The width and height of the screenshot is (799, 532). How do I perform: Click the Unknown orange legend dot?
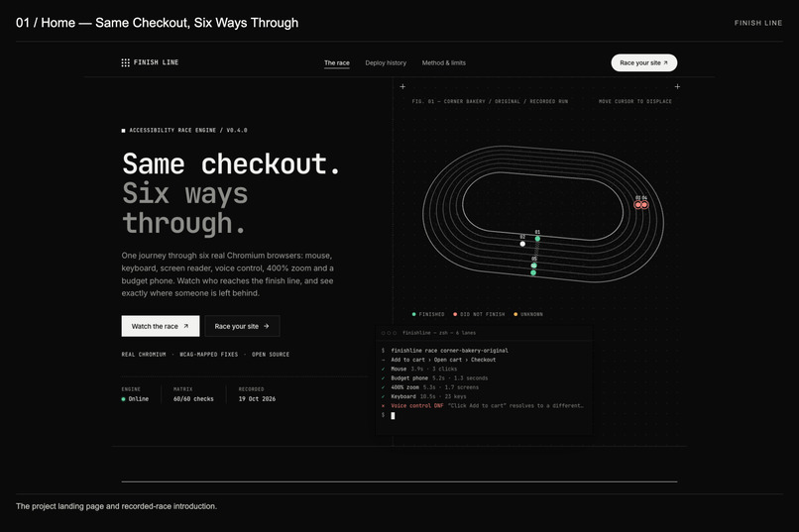point(515,314)
